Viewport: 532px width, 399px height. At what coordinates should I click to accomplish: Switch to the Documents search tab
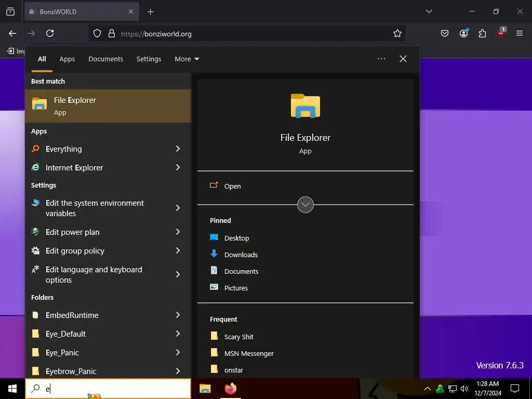(x=105, y=59)
